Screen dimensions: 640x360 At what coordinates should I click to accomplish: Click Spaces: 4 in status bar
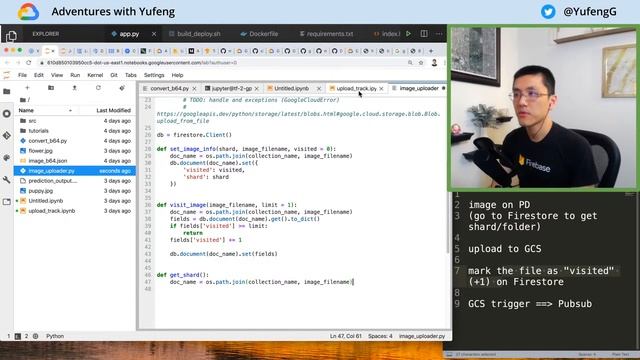[x=380, y=336]
